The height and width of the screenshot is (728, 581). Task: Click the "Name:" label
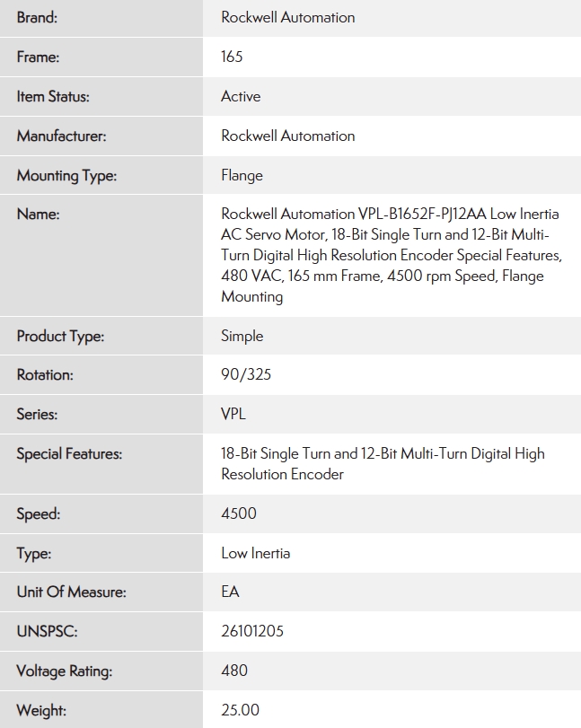[38, 214]
